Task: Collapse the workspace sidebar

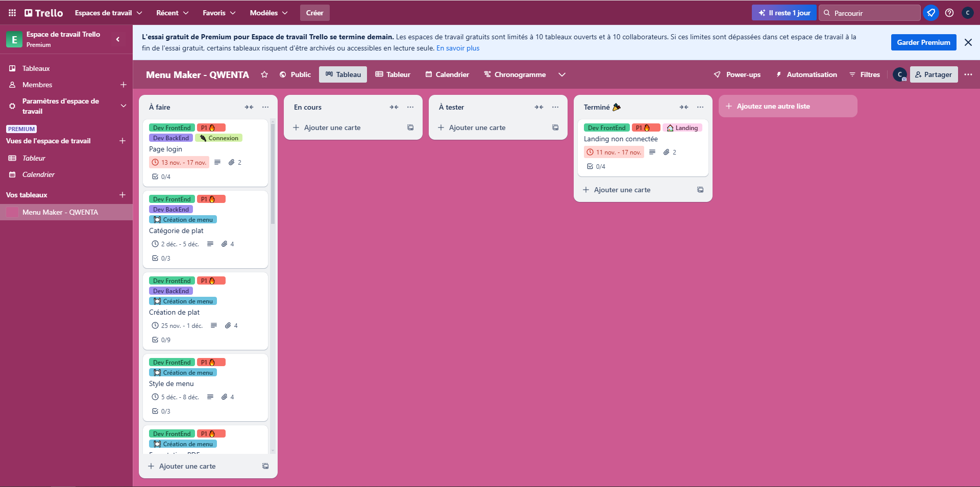Action: 118,39
